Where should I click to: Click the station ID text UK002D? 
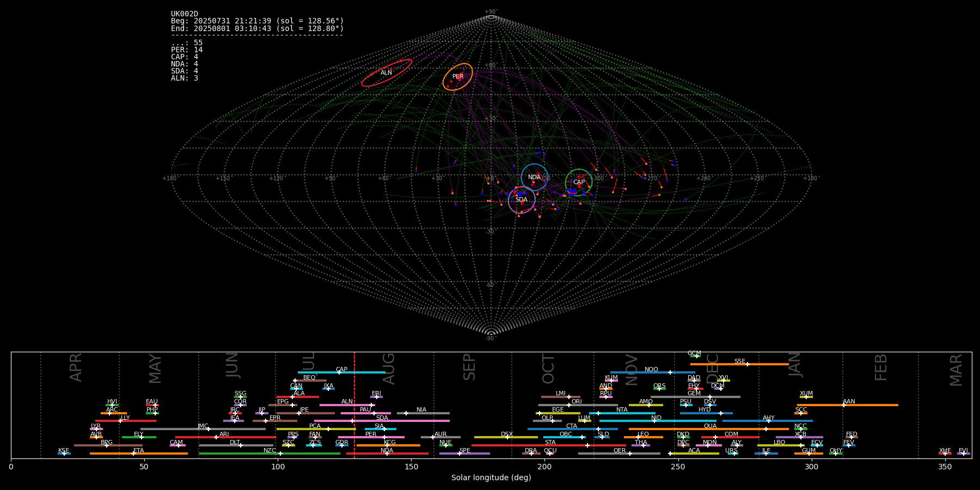point(185,14)
